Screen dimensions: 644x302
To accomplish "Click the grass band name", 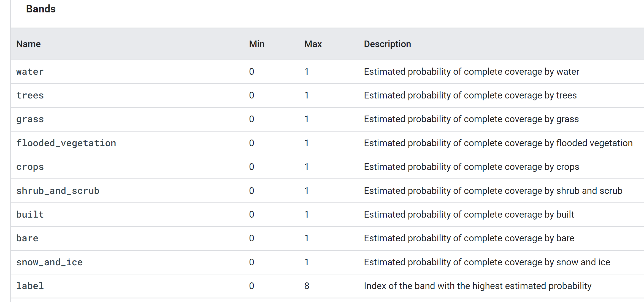I will [x=30, y=119].
